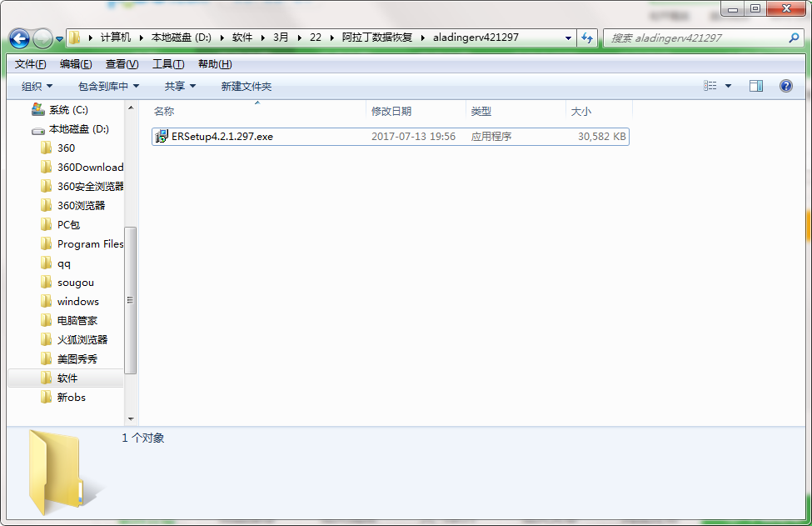812x526 pixels.
Task: Sort by 修改日期 column header
Action: [391, 111]
